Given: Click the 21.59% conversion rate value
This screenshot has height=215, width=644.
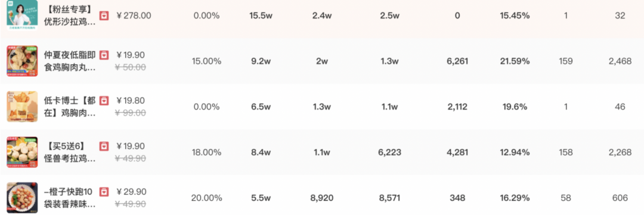Looking at the screenshot, I should (515, 61).
